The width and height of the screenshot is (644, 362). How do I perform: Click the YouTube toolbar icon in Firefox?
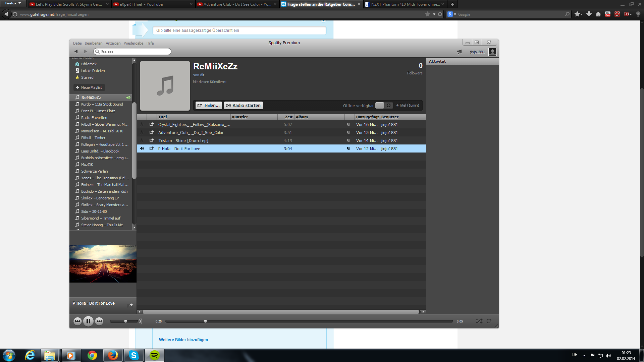click(607, 14)
